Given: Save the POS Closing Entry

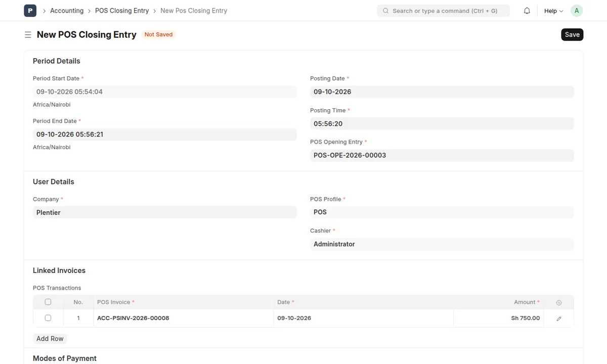Looking at the screenshot, I should click(x=572, y=34).
